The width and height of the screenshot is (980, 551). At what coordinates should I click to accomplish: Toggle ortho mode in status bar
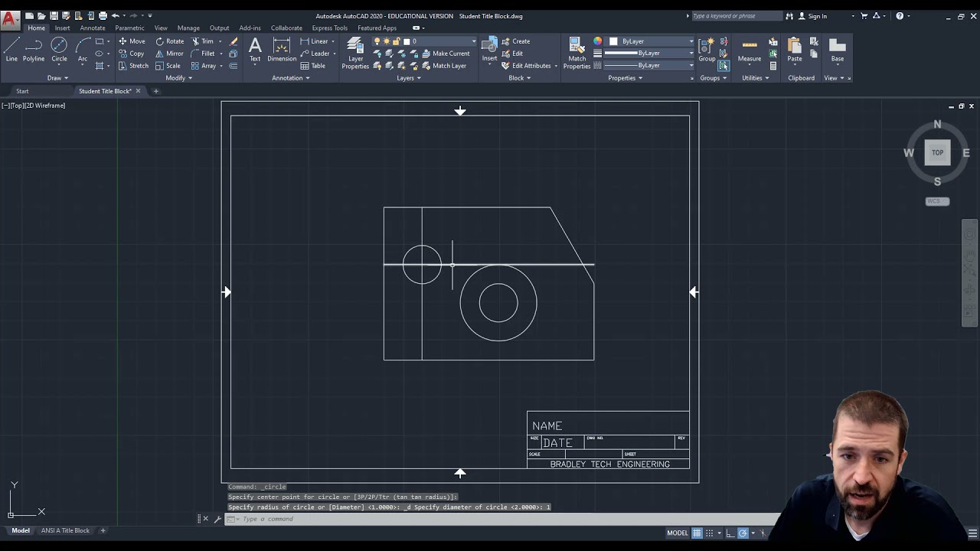[x=730, y=533]
